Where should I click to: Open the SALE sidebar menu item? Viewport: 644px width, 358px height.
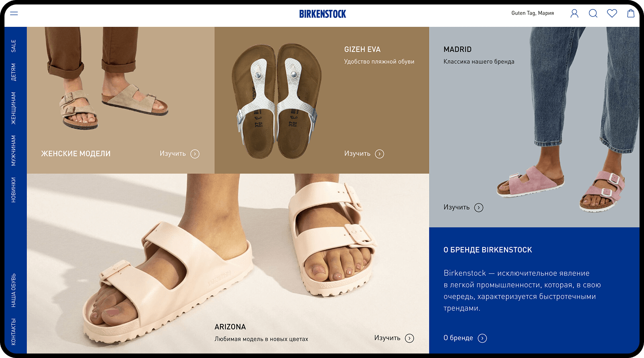[x=13, y=46]
